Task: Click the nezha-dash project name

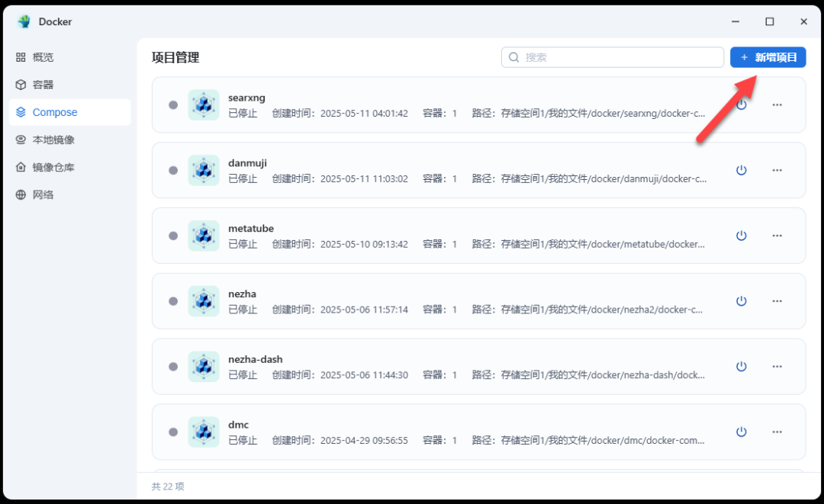Action: click(256, 359)
